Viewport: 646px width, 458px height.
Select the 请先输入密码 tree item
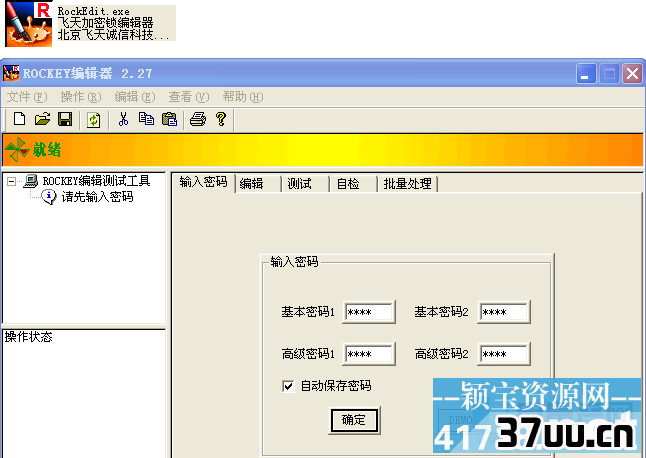pyautogui.click(x=97, y=197)
